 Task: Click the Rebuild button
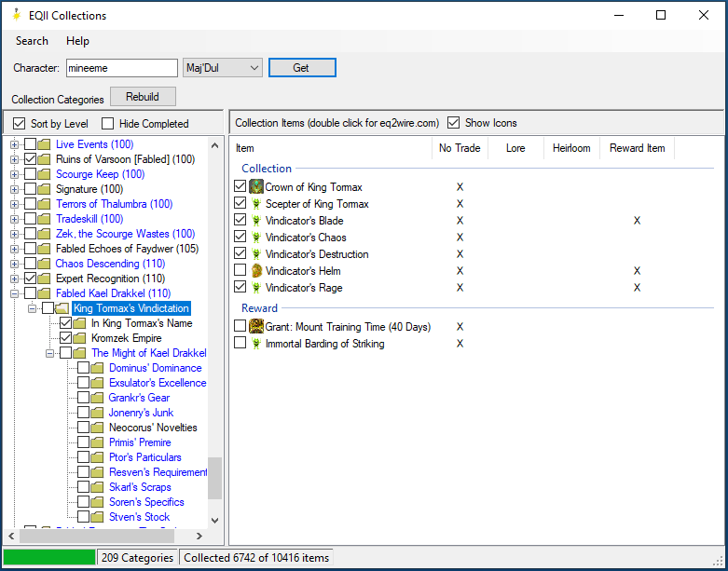143,97
